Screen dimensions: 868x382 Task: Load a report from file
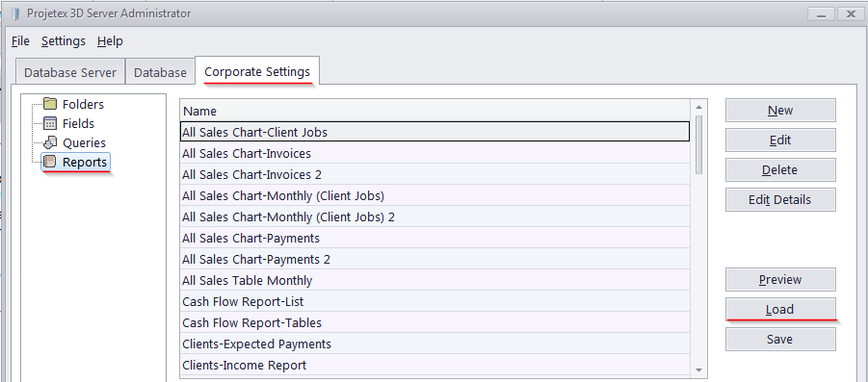coord(780,310)
